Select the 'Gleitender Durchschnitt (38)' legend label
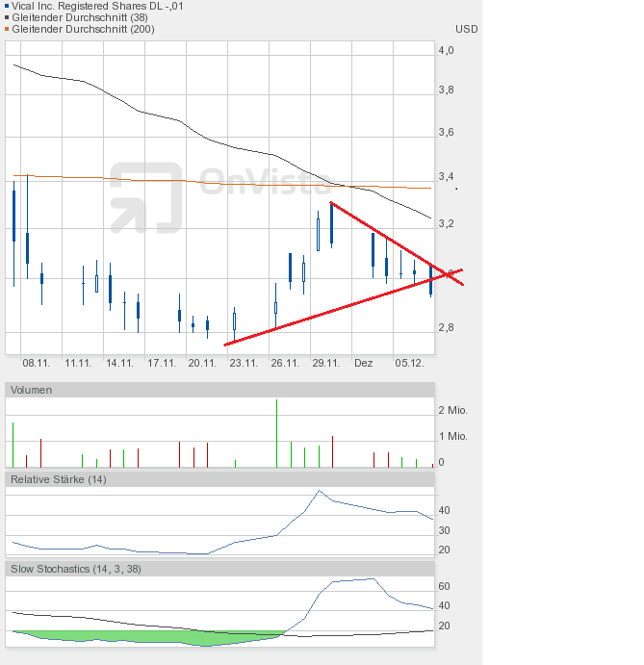644x665 pixels. pos(80,17)
